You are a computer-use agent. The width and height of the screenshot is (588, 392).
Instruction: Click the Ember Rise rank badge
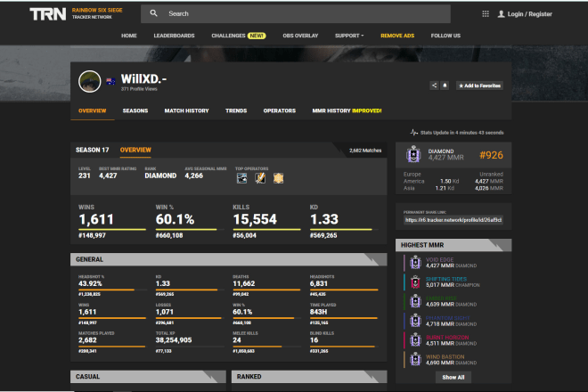point(415,301)
